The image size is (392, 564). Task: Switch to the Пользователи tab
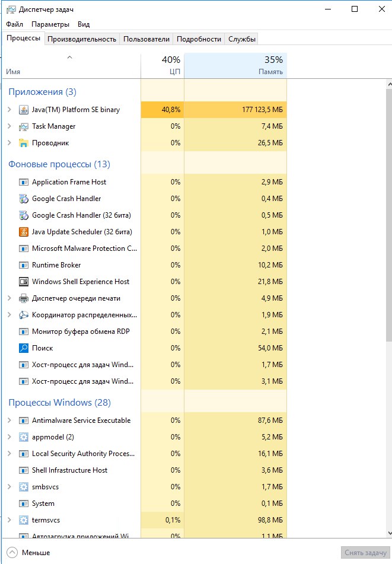pyautogui.click(x=146, y=39)
